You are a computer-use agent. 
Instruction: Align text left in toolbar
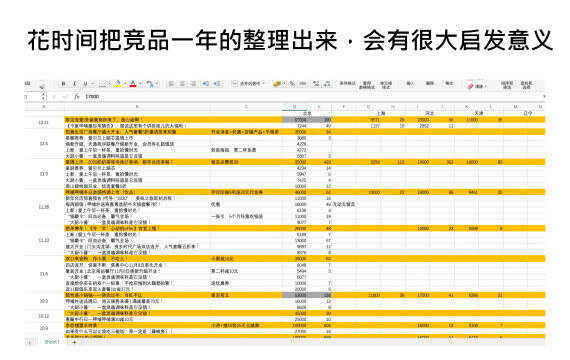171,84
